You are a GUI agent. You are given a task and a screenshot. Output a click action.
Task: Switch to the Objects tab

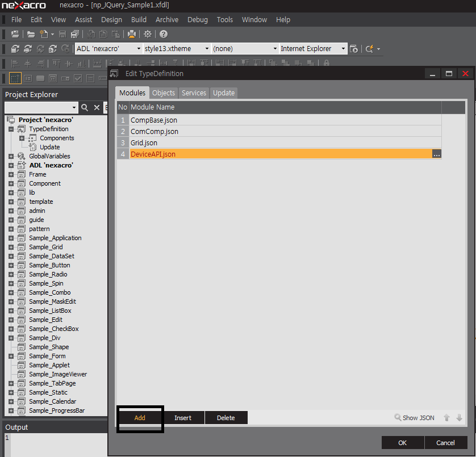(164, 93)
